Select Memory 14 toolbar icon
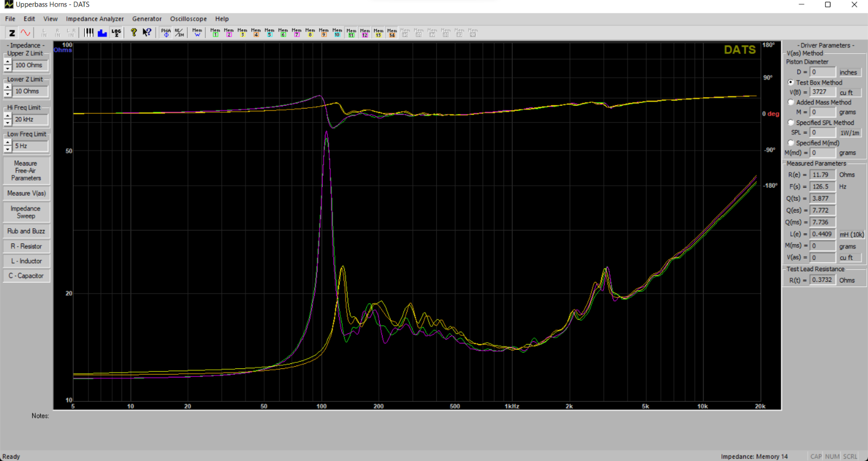 pyautogui.click(x=392, y=33)
